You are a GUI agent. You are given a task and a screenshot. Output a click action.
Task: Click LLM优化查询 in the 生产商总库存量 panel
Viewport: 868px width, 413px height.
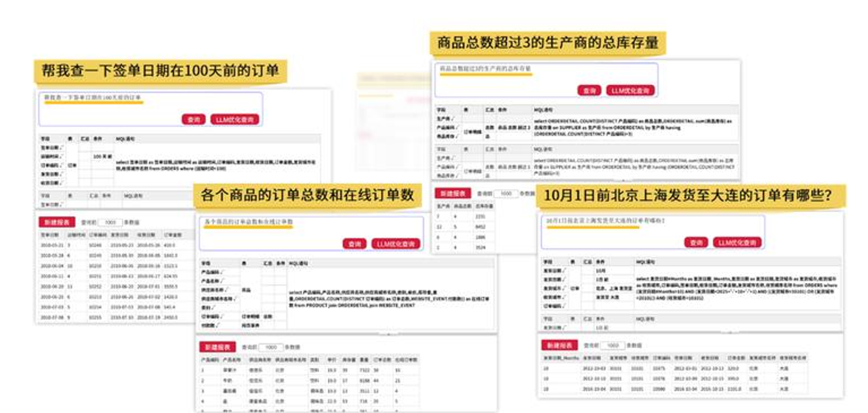[x=631, y=90]
